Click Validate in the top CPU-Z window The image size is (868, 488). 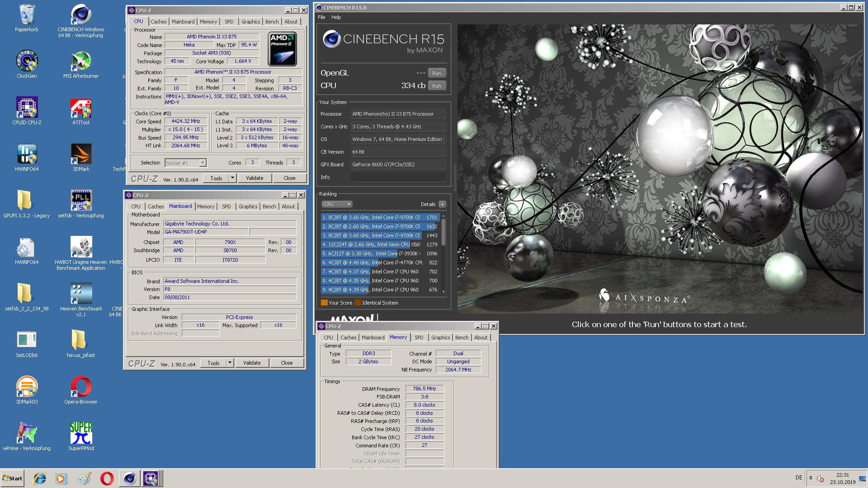click(255, 178)
